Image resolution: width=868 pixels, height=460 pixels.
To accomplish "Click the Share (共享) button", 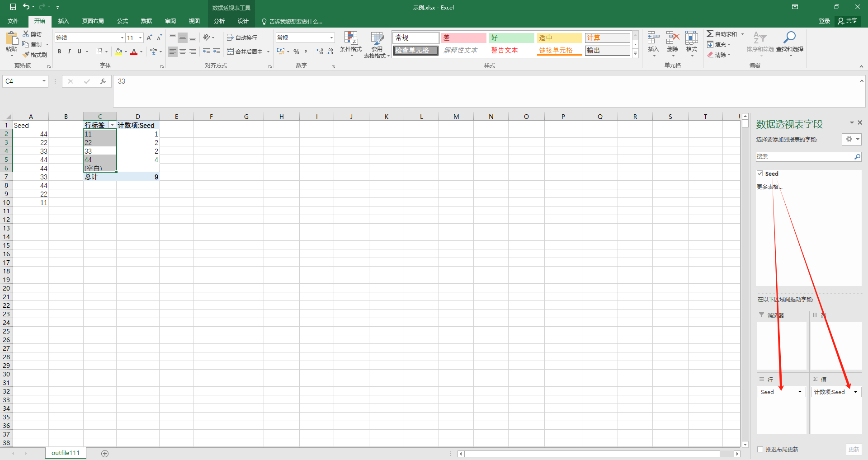I will pos(848,21).
